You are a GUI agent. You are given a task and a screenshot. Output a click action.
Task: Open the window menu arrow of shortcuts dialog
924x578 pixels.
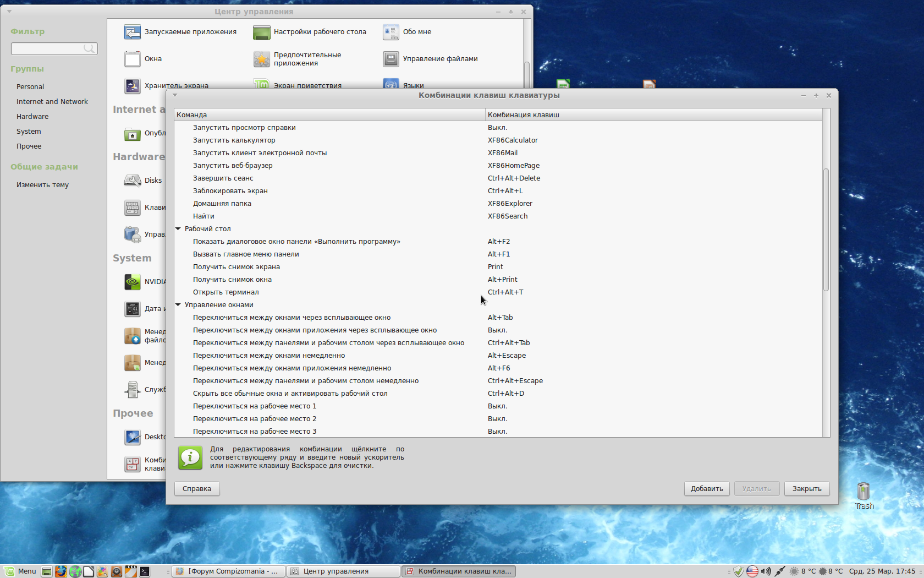(x=175, y=95)
